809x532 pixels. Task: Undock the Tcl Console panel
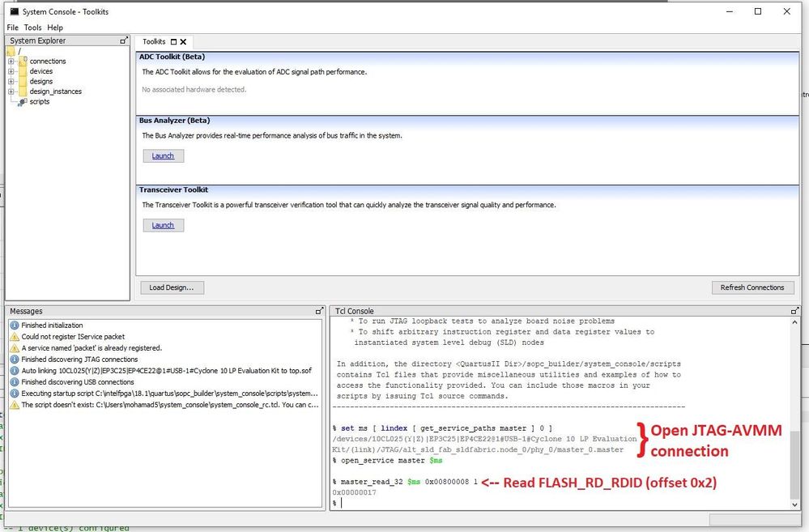point(794,311)
